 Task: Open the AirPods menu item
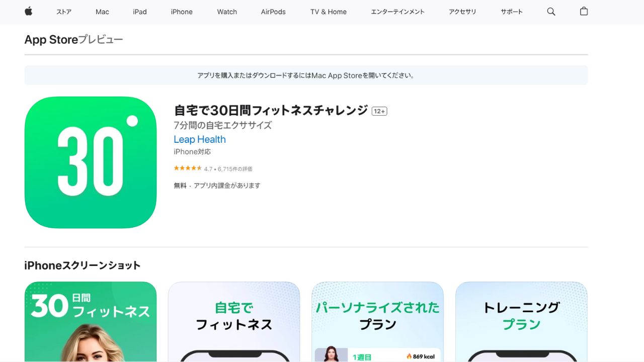(x=273, y=12)
